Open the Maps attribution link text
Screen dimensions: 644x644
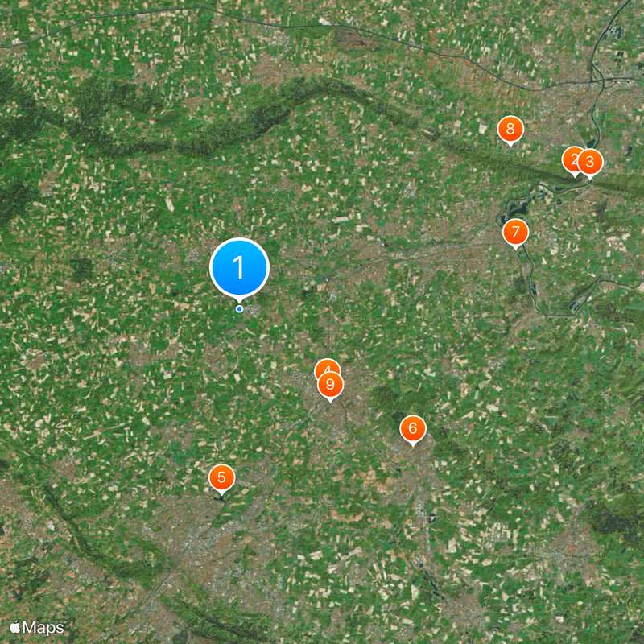(43, 627)
